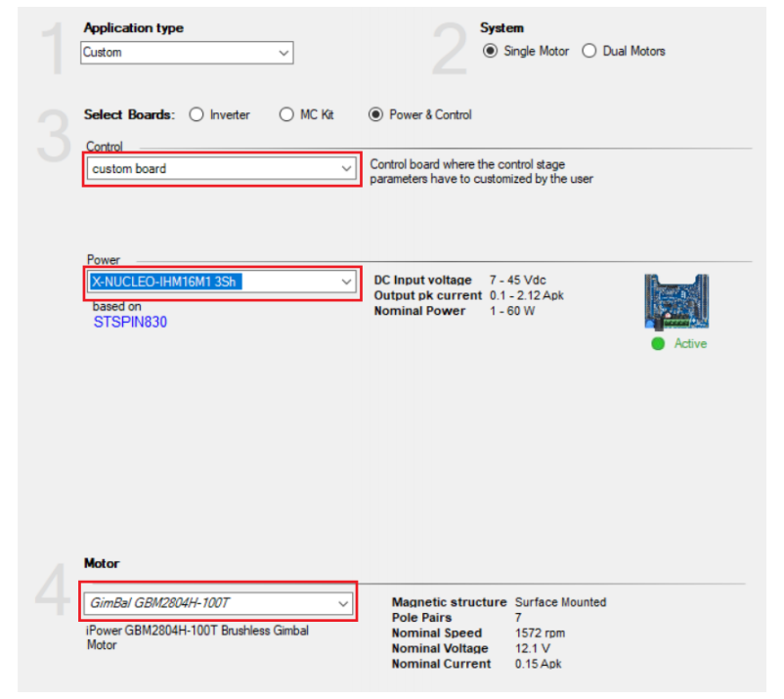
Task: Enable the Power & Control selection
Action: [x=376, y=114]
